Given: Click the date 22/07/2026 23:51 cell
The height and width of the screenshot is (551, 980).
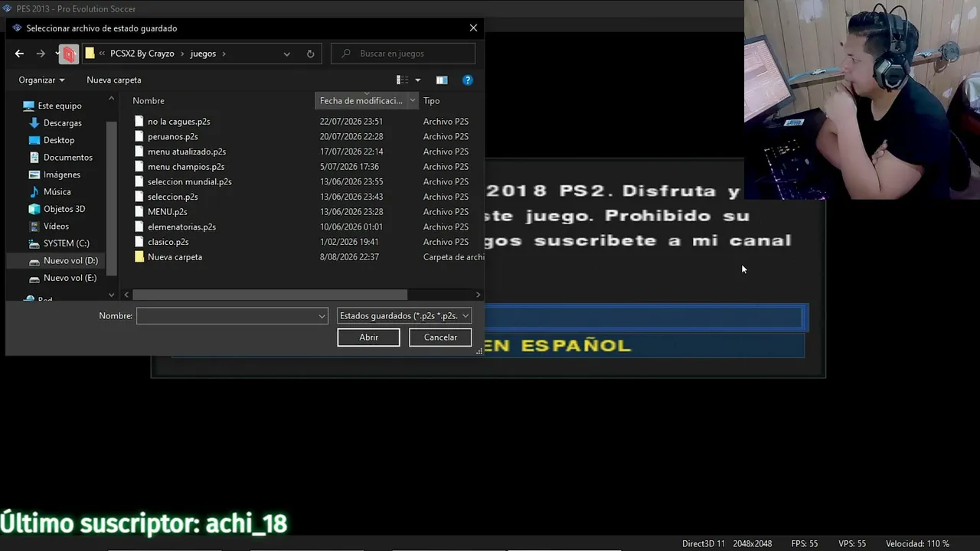Looking at the screenshot, I should (351, 121).
